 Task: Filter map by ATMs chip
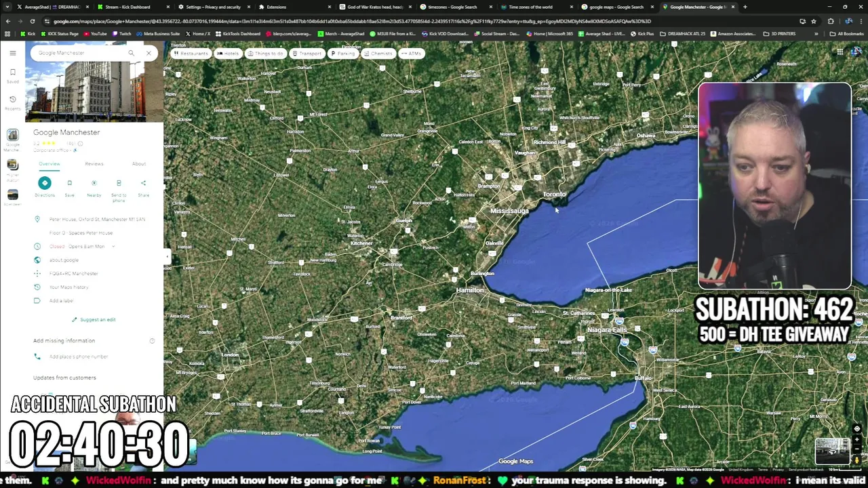pyautogui.click(x=412, y=54)
